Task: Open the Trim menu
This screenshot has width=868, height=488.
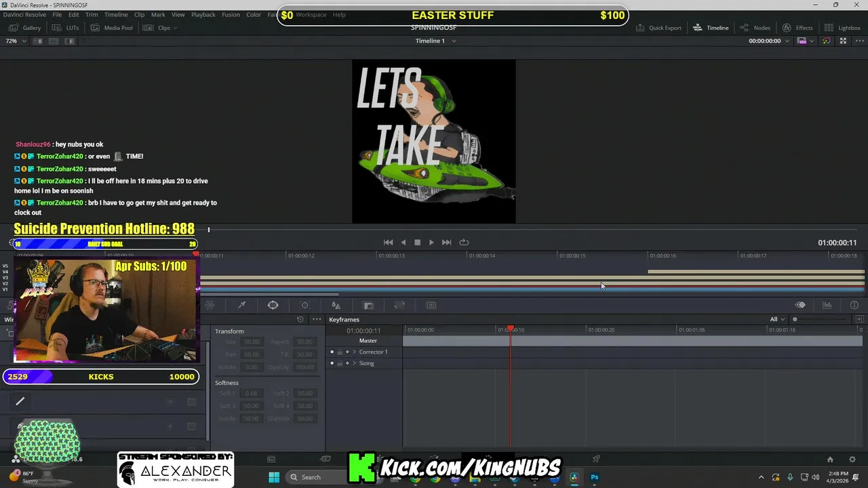Action: 92,14
